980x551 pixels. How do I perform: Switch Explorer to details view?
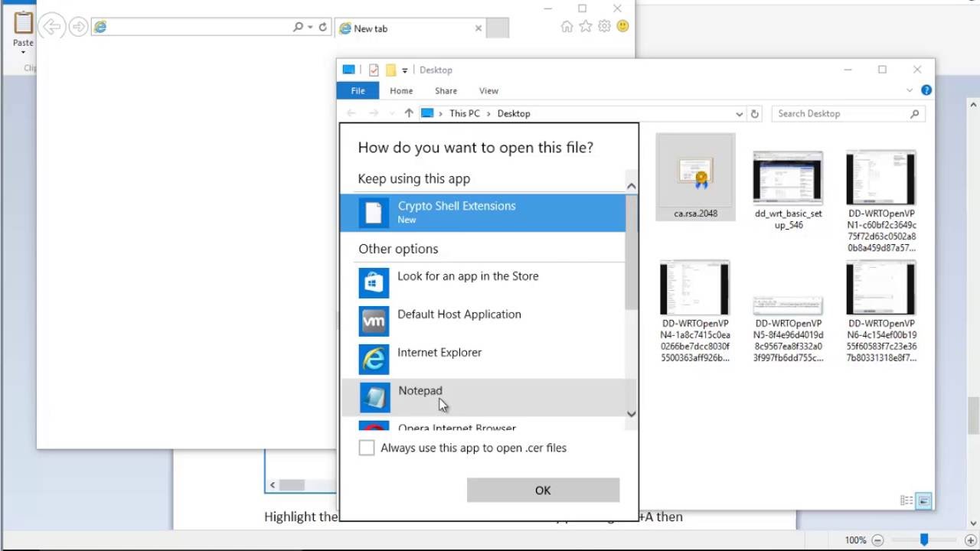[906, 500]
